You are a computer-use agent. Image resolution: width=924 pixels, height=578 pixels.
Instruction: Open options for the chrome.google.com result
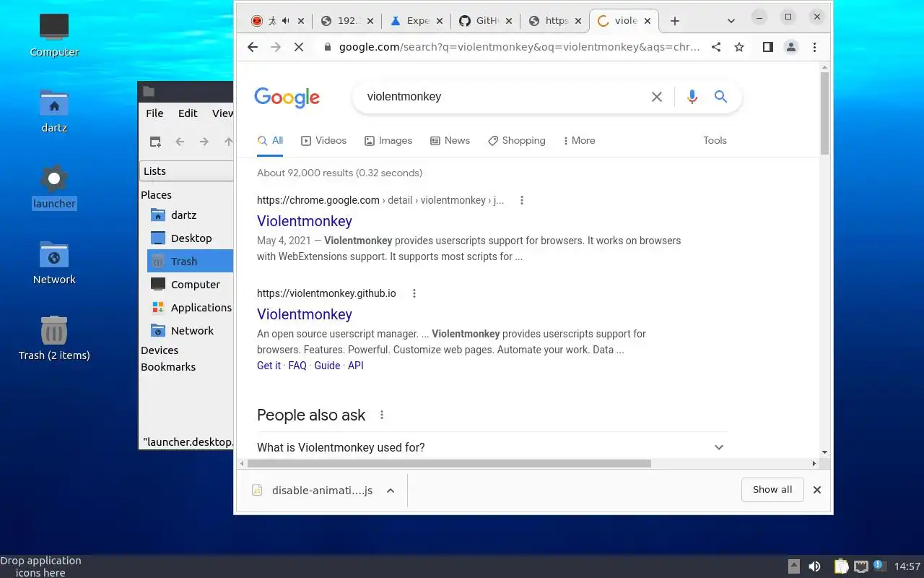coord(522,200)
